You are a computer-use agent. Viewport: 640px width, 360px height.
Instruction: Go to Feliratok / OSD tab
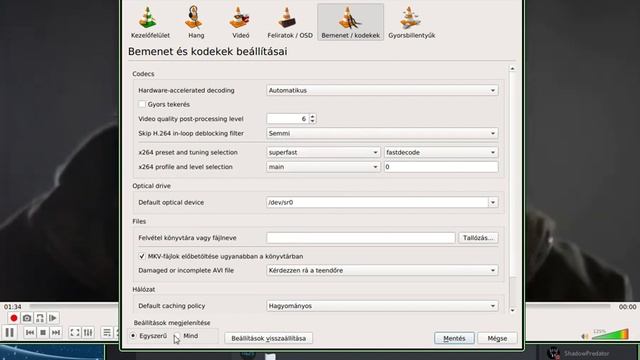(290, 22)
